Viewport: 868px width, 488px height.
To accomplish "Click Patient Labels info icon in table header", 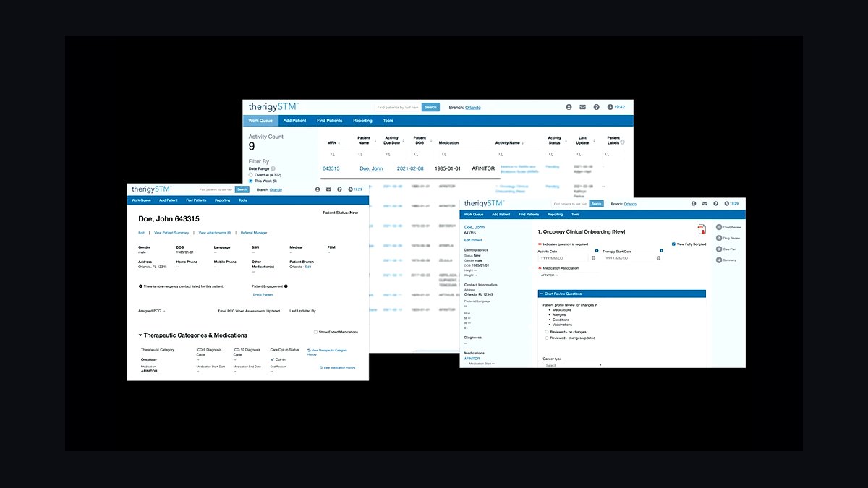I will [x=622, y=142].
